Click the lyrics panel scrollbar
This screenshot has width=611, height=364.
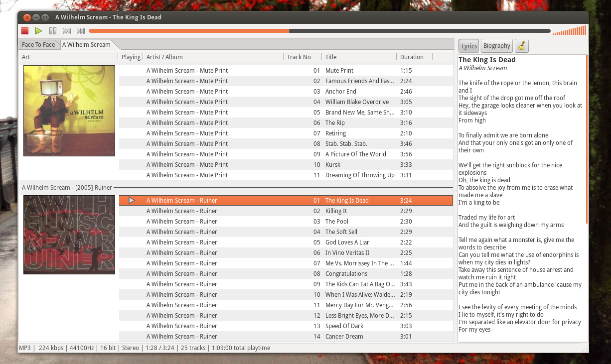[587, 139]
